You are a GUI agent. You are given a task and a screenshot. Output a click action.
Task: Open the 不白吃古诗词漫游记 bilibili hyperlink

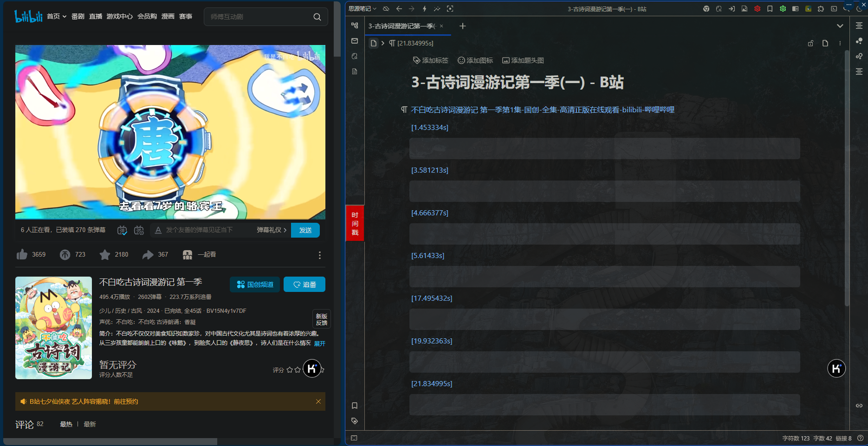[x=543, y=110]
